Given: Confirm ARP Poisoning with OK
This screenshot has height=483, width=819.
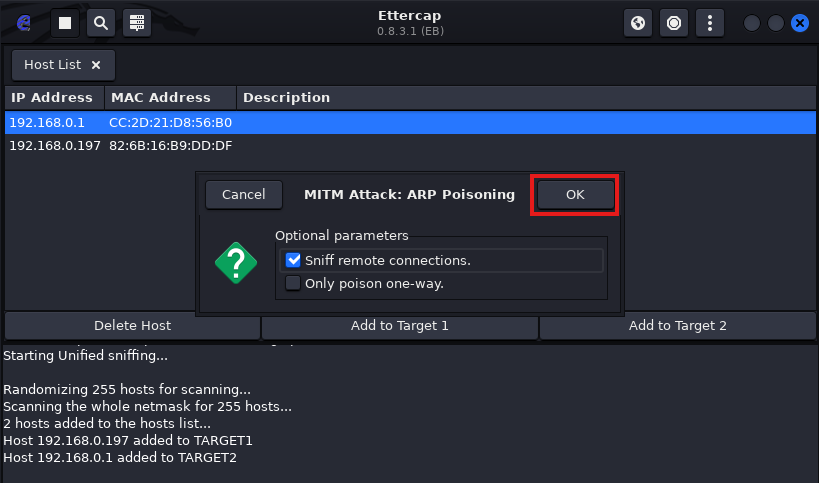Looking at the screenshot, I should coord(575,194).
